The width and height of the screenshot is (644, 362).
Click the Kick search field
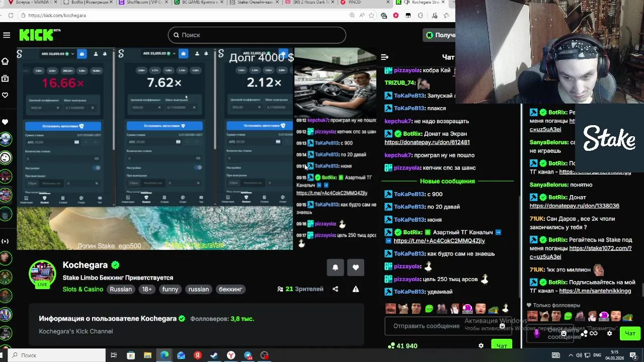pos(257,35)
